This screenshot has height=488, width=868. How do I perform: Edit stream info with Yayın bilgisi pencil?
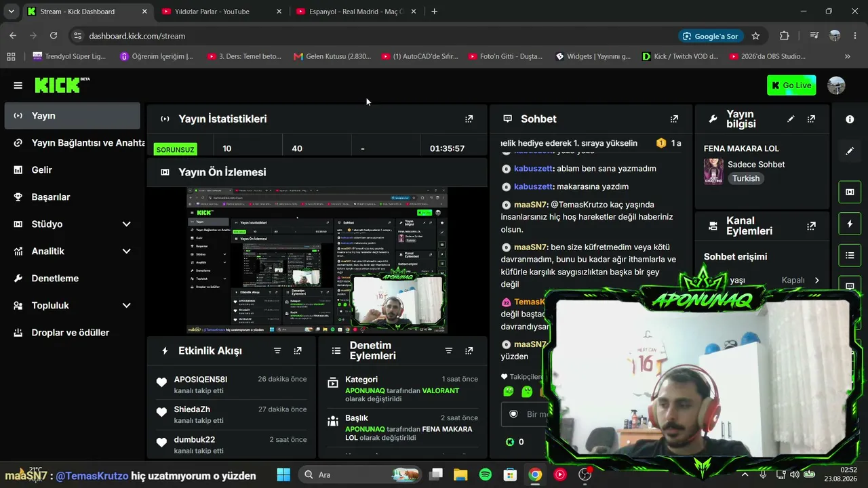tap(791, 119)
